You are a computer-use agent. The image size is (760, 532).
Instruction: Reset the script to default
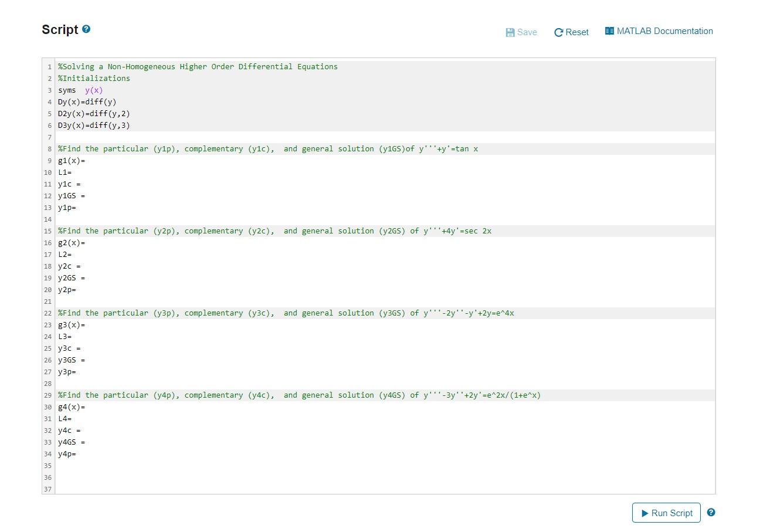[x=571, y=32]
